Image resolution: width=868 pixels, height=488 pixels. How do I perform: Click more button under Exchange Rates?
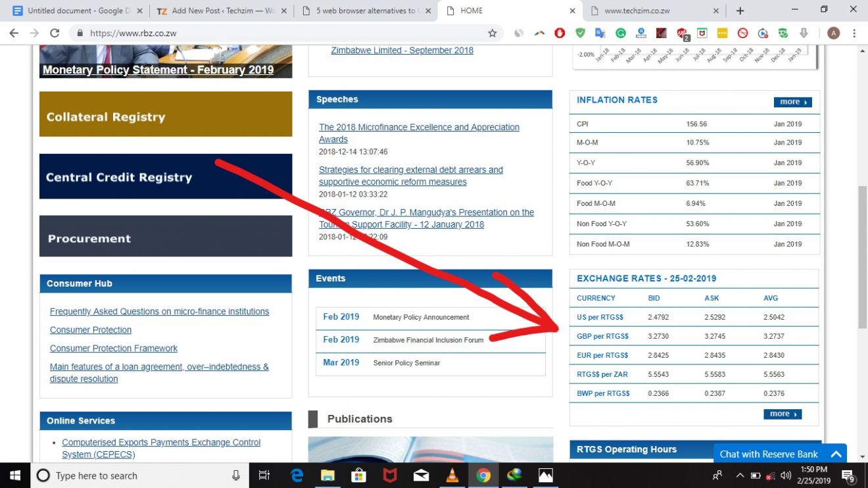pos(783,414)
